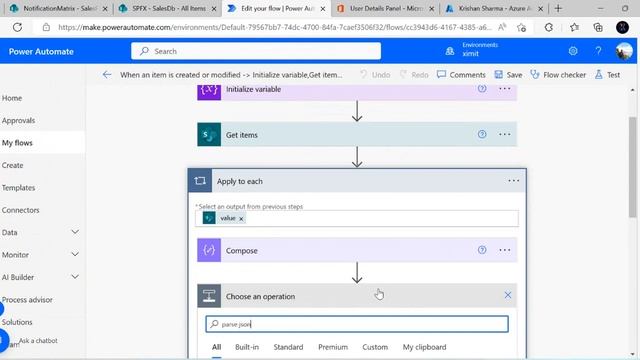Expand the Data menu in sidebar
This screenshot has width=640, height=360.
coord(75,232)
